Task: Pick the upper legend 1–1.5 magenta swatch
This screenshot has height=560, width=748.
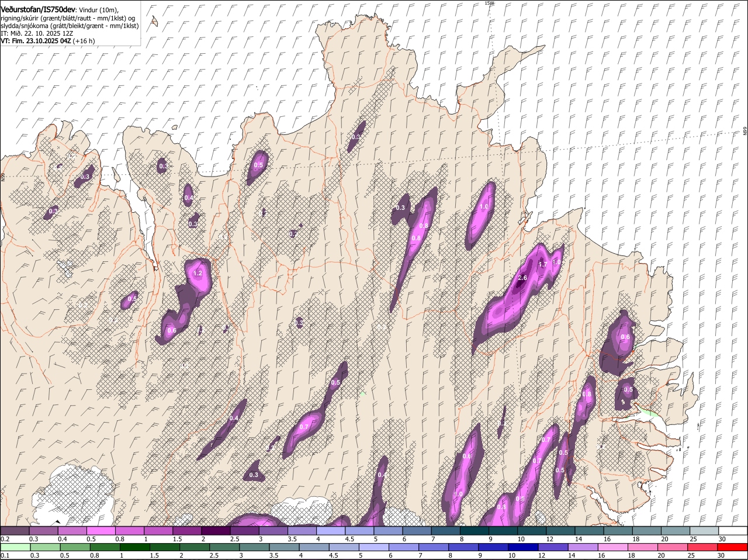Action: click(158, 530)
